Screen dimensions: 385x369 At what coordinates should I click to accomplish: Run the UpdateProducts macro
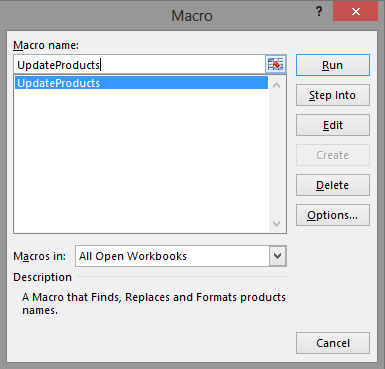click(x=333, y=65)
